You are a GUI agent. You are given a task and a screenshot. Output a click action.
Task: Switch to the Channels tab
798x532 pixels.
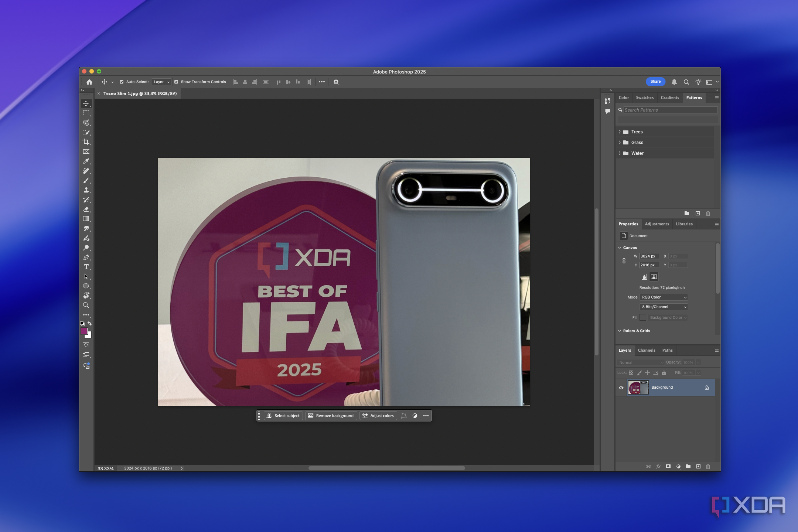[x=647, y=351]
